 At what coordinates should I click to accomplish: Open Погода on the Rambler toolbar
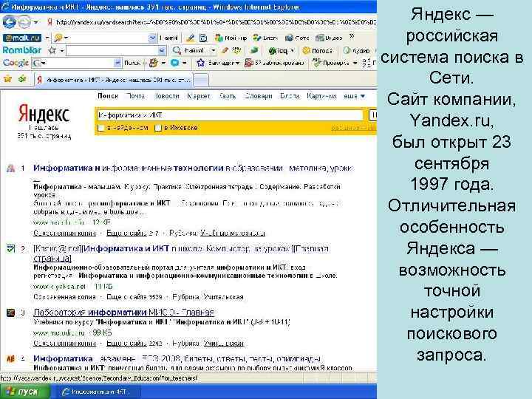click(x=318, y=51)
